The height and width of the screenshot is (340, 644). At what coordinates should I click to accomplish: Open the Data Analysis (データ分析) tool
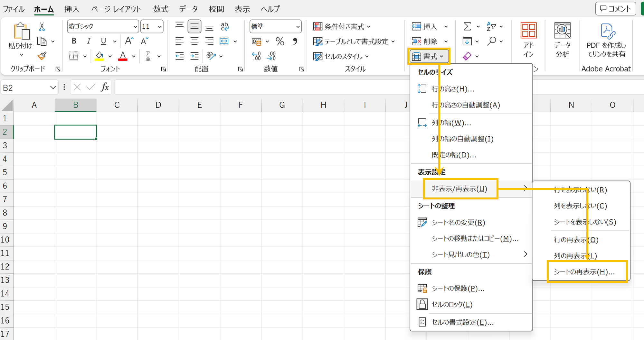click(x=562, y=40)
